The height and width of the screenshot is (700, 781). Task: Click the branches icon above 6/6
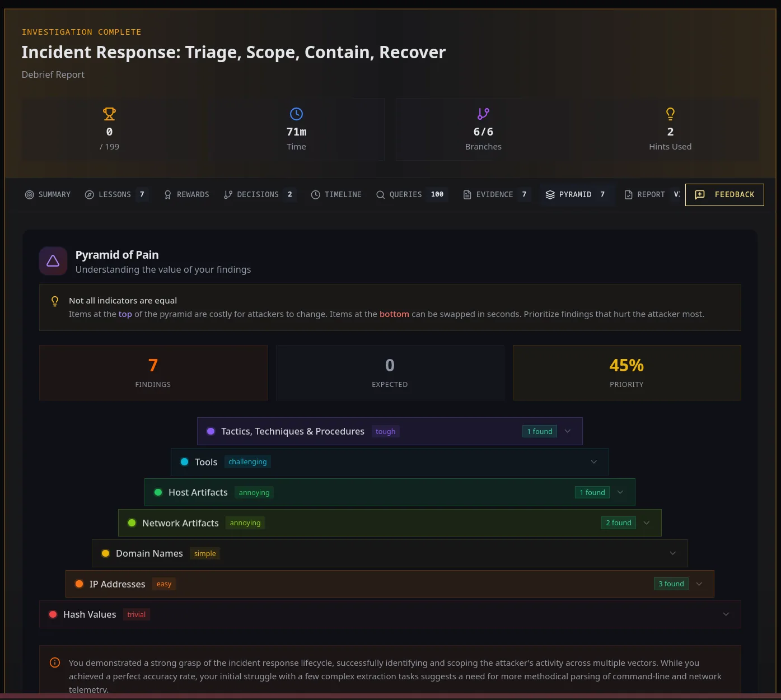point(483,114)
